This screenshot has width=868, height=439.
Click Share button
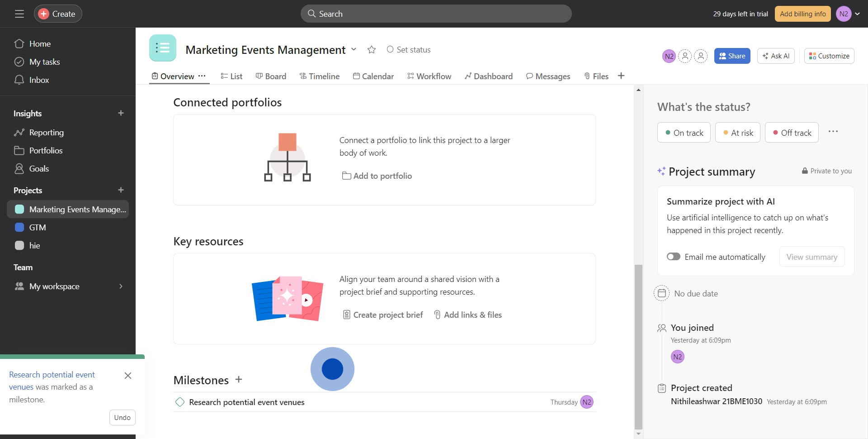(732, 56)
